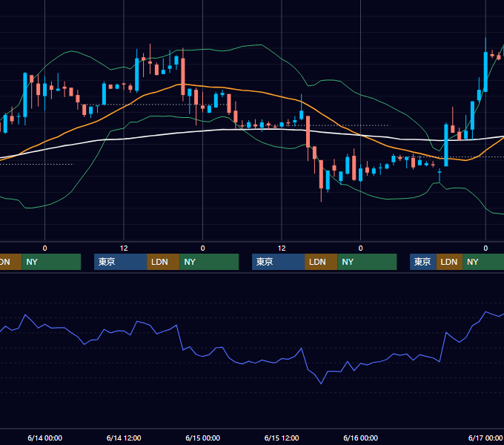The height and width of the screenshot is (445, 504).
Task: Click the 6/15 00:00 date label
Action: coord(202,438)
